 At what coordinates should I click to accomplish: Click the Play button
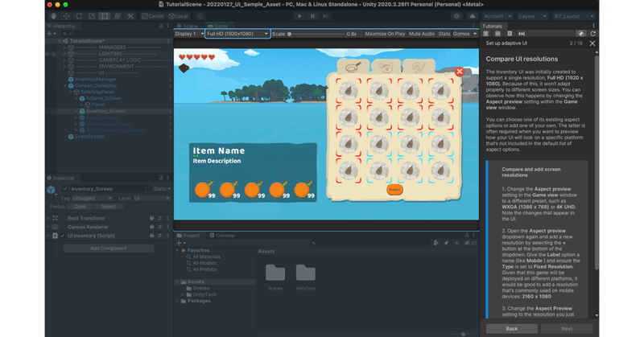[x=299, y=16]
